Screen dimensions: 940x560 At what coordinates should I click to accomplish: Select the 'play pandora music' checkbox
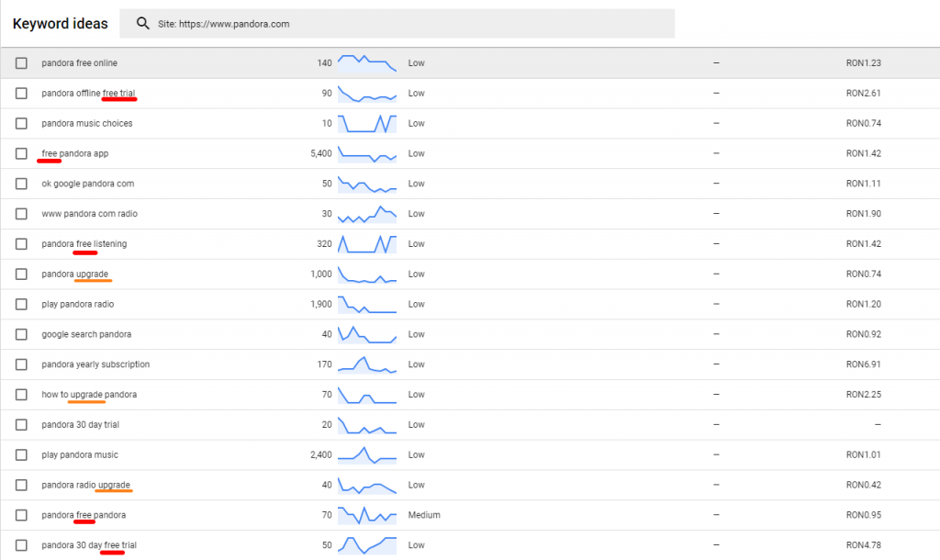click(21, 455)
